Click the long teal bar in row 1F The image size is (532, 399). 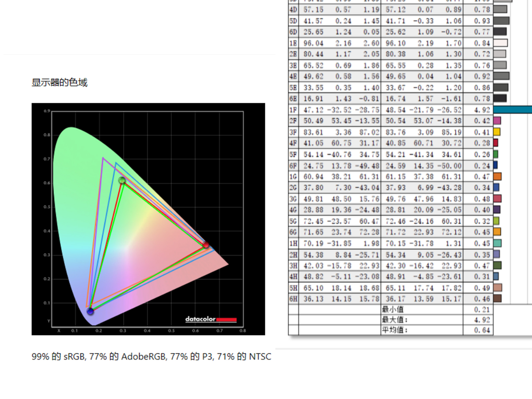click(512, 110)
